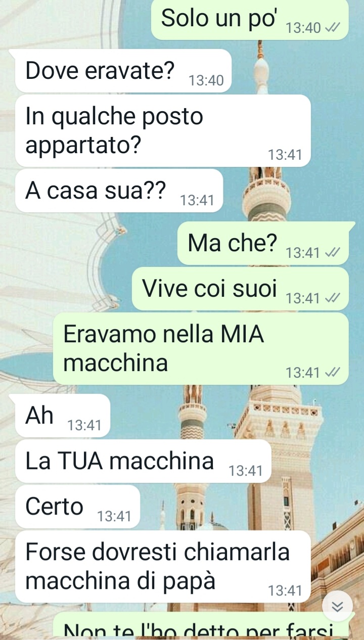This screenshot has height=640, width=364.
Task: Select the "Solo un po'" sent message
Action: tap(250, 19)
